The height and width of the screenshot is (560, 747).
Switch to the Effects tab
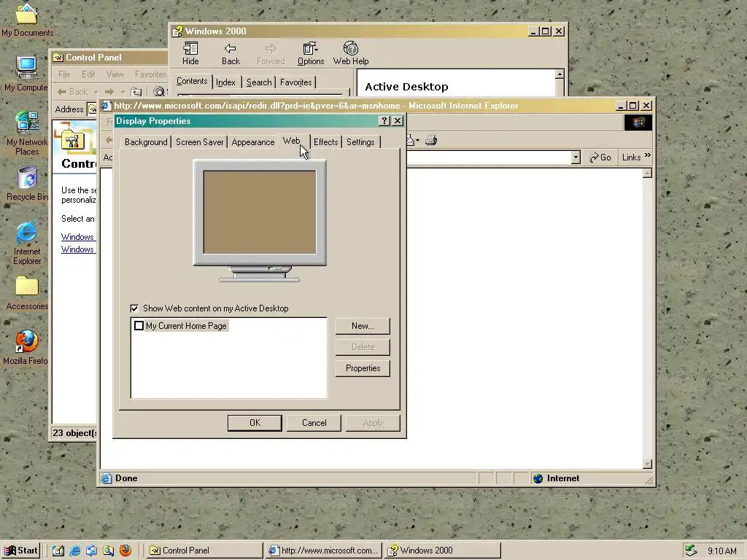(326, 142)
